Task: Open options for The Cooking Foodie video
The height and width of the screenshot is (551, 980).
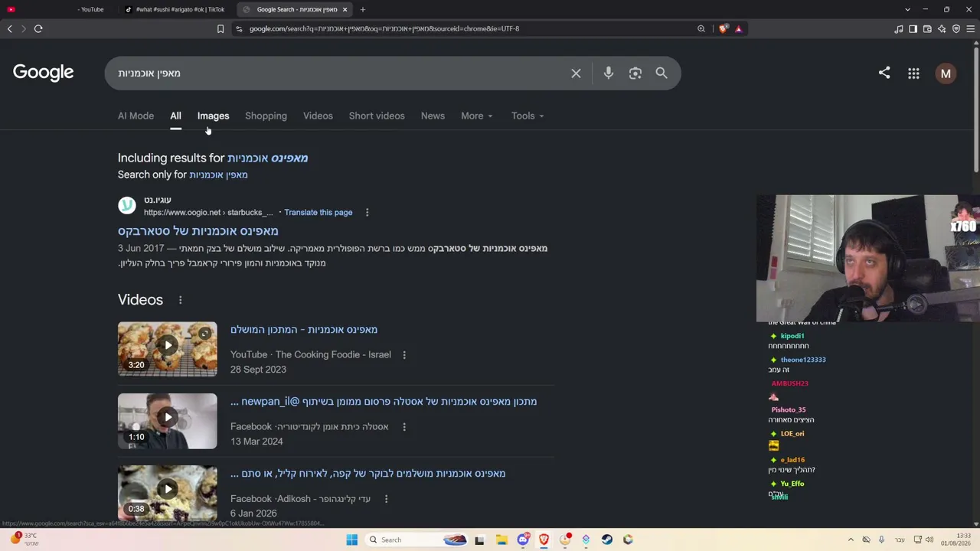Action: [x=404, y=355]
